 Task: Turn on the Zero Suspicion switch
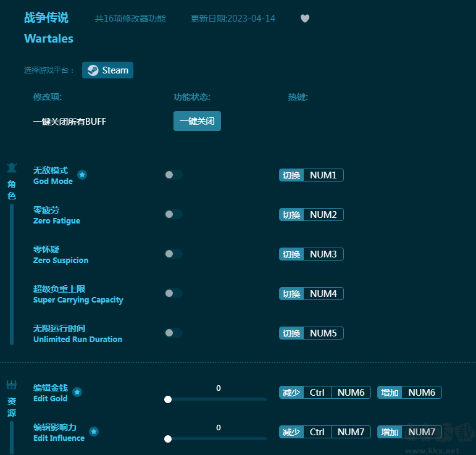click(x=173, y=254)
